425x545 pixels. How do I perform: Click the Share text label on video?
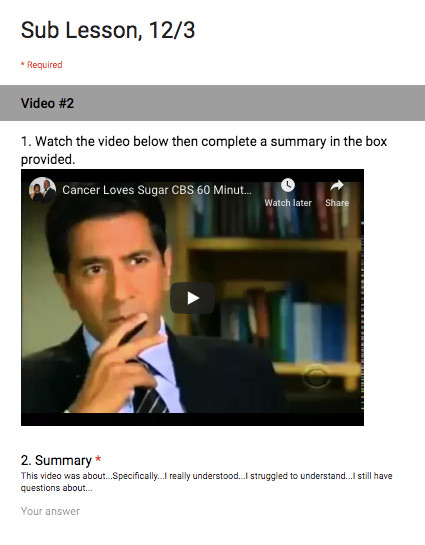337,203
